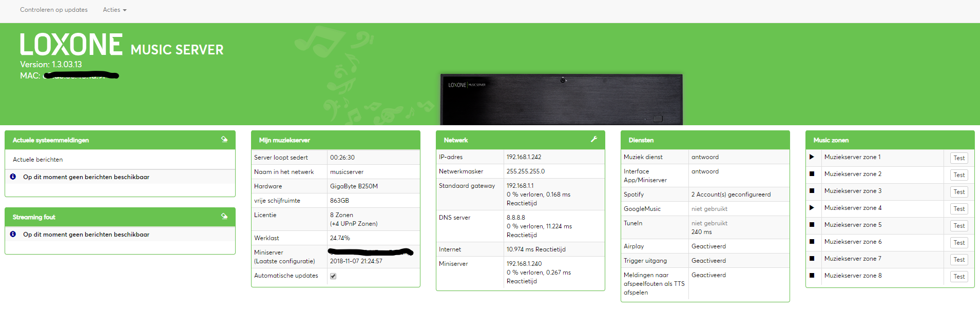Test Muziekserver zone 4
Viewport: 980px width, 311px height.
point(959,209)
